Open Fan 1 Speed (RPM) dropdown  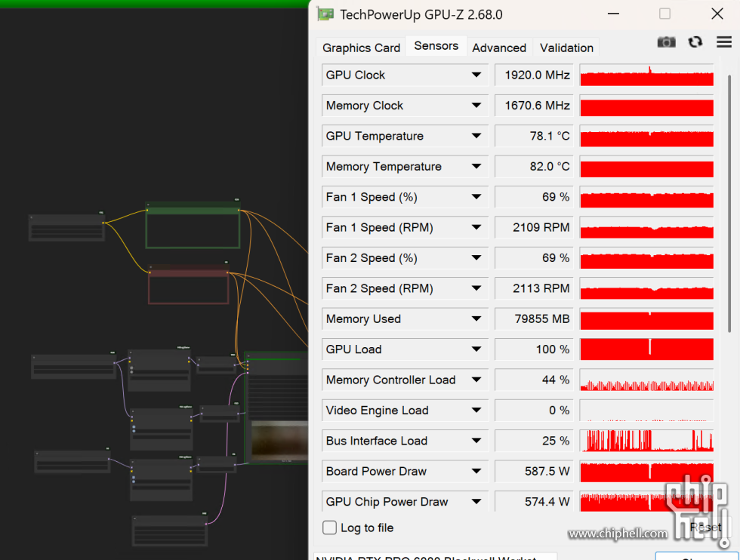click(x=476, y=227)
